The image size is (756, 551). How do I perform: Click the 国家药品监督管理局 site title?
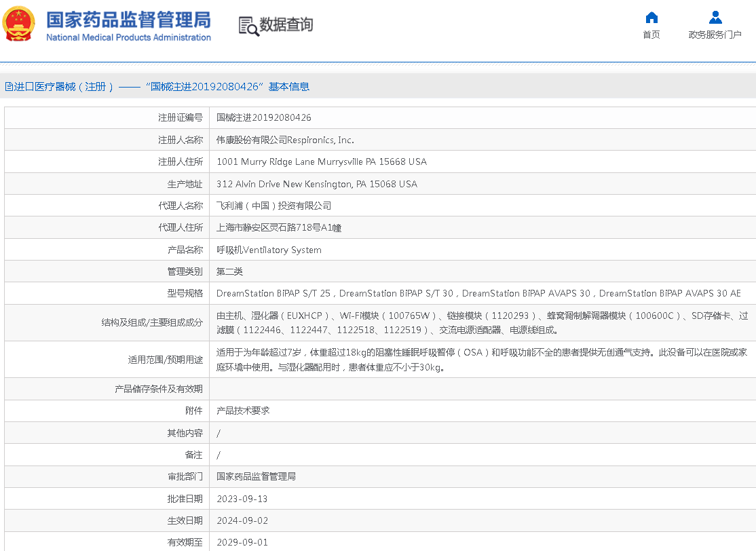coord(128,19)
